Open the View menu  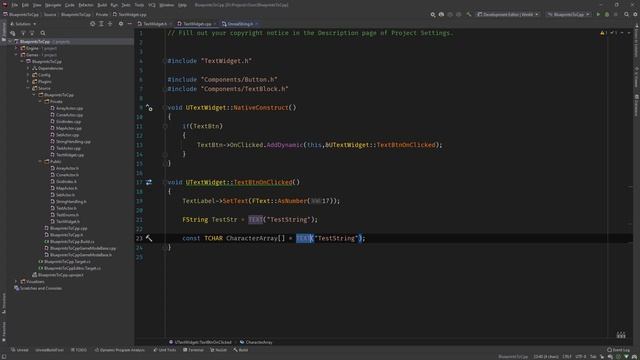[37, 5]
